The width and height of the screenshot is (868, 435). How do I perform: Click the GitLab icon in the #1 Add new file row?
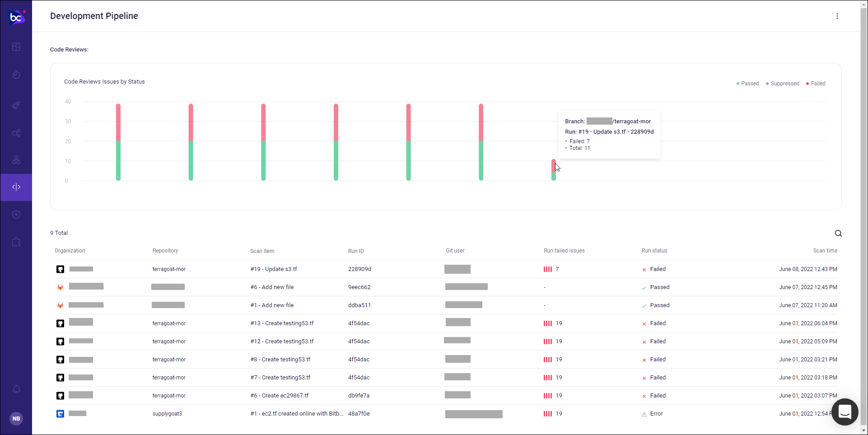click(60, 305)
